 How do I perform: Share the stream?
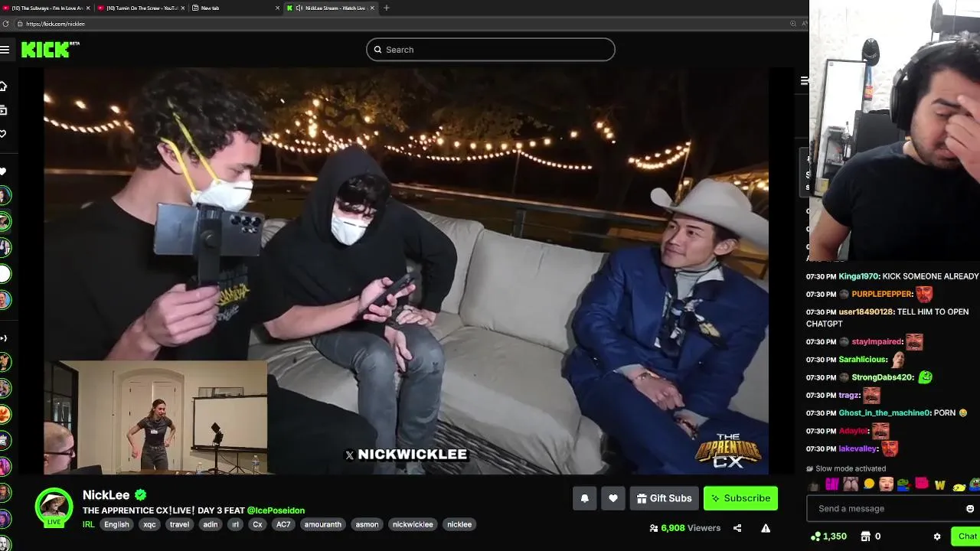tap(737, 528)
